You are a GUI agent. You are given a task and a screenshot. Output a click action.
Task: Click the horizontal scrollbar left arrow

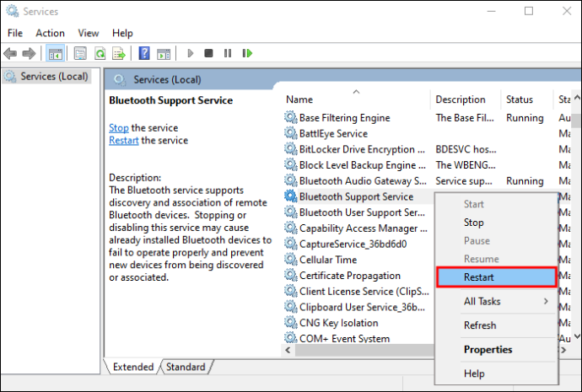[288, 350]
